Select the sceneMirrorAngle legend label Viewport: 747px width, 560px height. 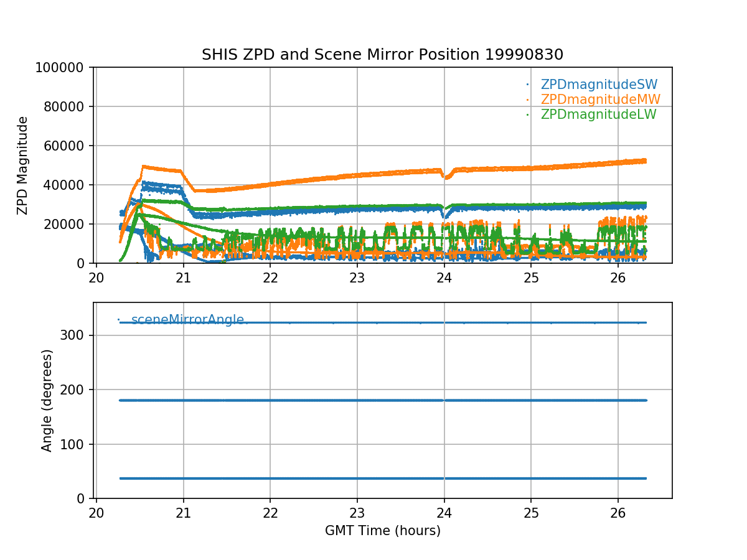click(187, 320)
